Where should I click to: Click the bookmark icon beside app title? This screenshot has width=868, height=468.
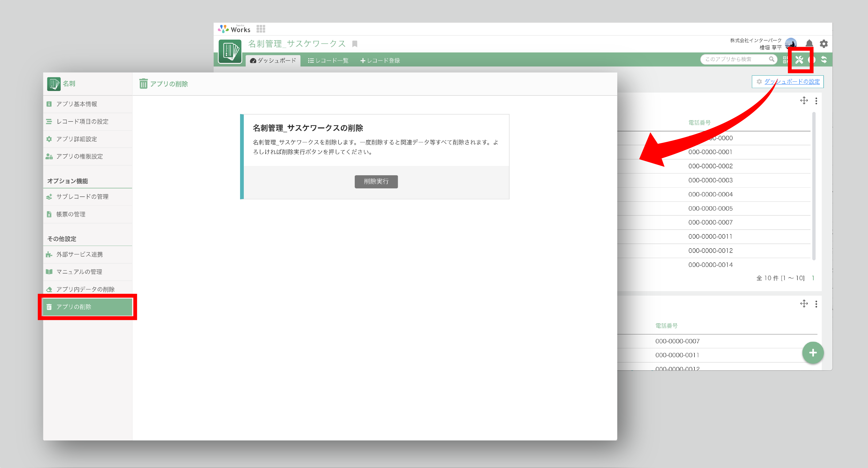354,44
